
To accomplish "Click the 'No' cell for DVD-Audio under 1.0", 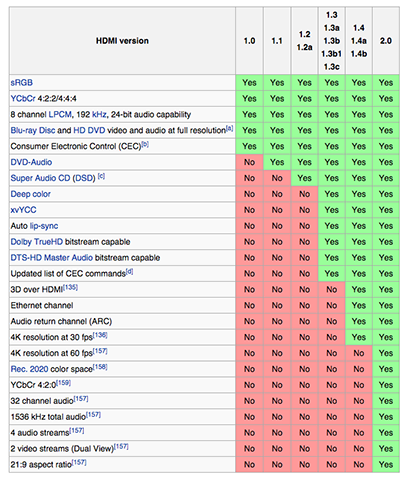I will tap(249, 162).
